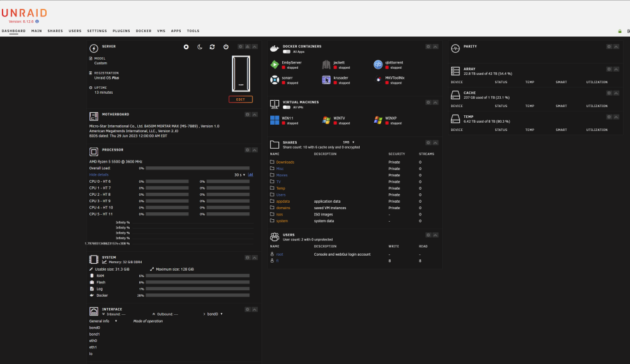The height and width of the screenshot is (364, 630).
Task: Open Docker Containers tile settings gear
Action: pyautogui.click(x=428, y=47)
